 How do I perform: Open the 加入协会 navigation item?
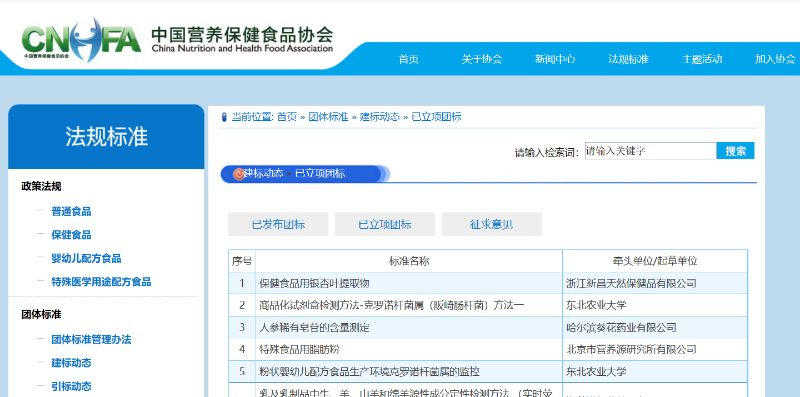click(x=775, y=59)
